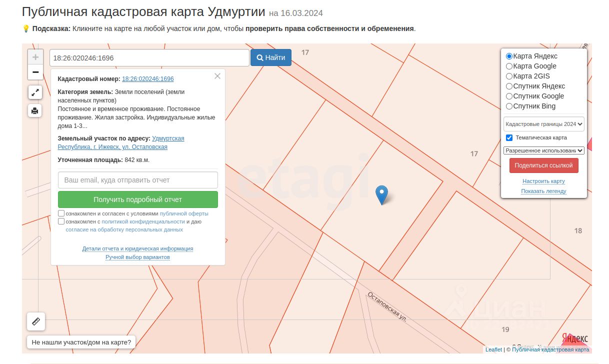The image size is (609, 364).
Task: Click parcel number 19 on the map
Action: [505, 329]
